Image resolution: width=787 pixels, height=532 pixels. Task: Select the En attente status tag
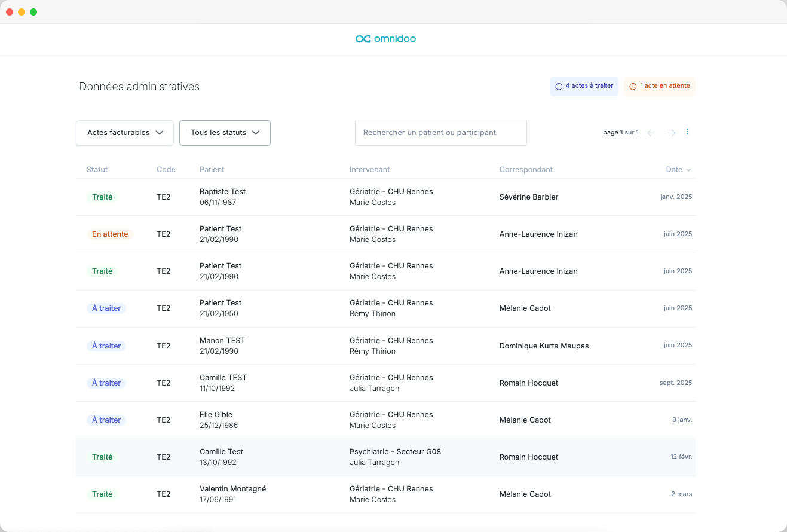click(x=110, y=234)
